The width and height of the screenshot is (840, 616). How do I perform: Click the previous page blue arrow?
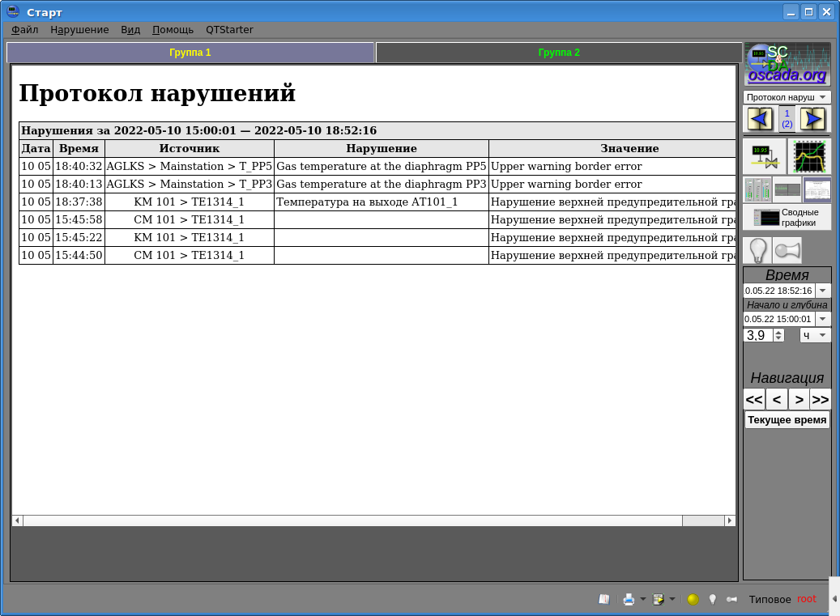coord(760,119)
